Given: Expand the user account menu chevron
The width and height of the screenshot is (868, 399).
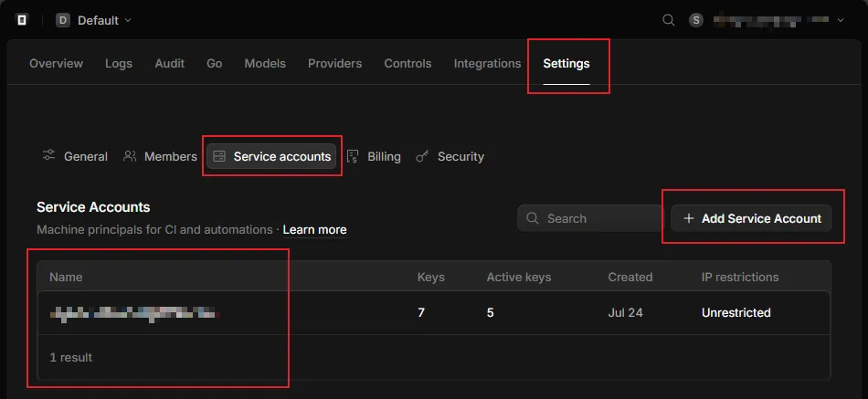Looking at the screenshot, I should [x=841, y=20].
